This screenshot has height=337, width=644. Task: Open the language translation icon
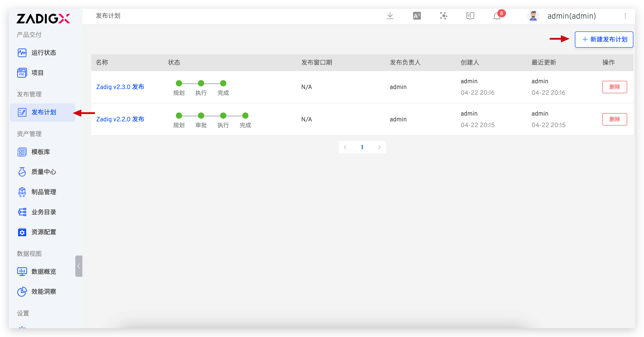click(417, 16)
